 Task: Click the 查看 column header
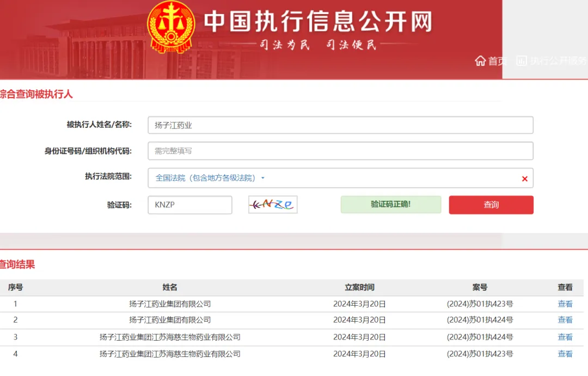[x=565, y=287]
